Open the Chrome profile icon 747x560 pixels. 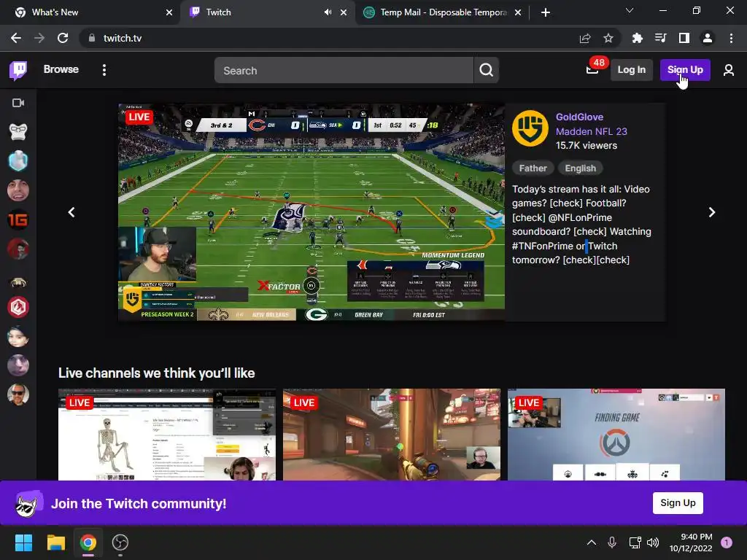(708, 38)
